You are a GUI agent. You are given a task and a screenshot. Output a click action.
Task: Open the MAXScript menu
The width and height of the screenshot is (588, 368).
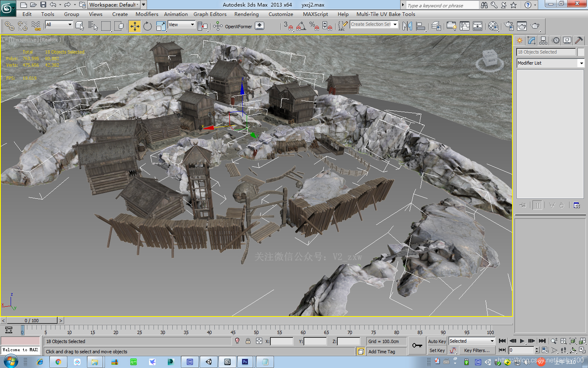pos(315,14)
